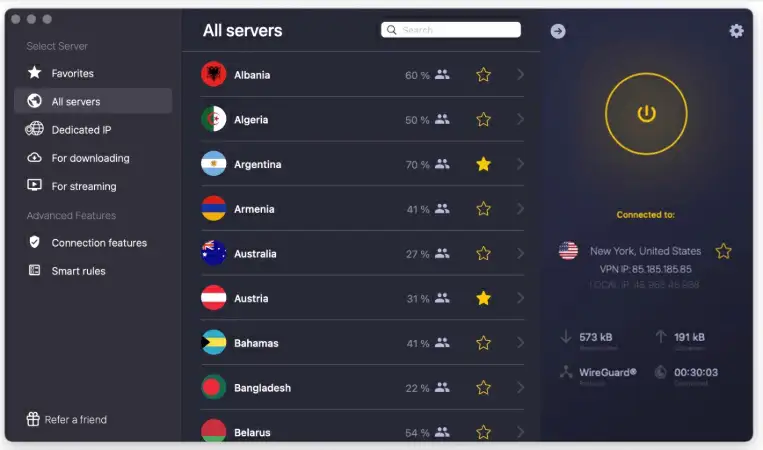Click the Albania flag icon
This screenshot has width=763, height=450.
tap(214, 74)
